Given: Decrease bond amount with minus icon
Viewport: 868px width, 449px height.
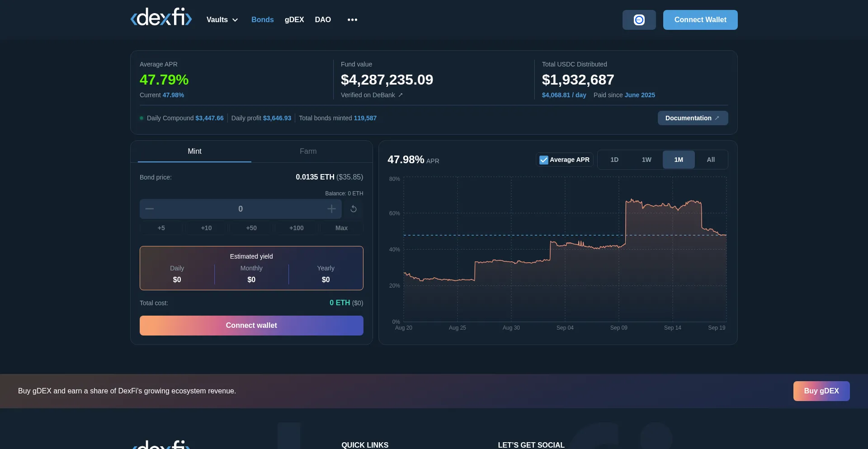Looking at the screenshot, I should pos(150,209).
